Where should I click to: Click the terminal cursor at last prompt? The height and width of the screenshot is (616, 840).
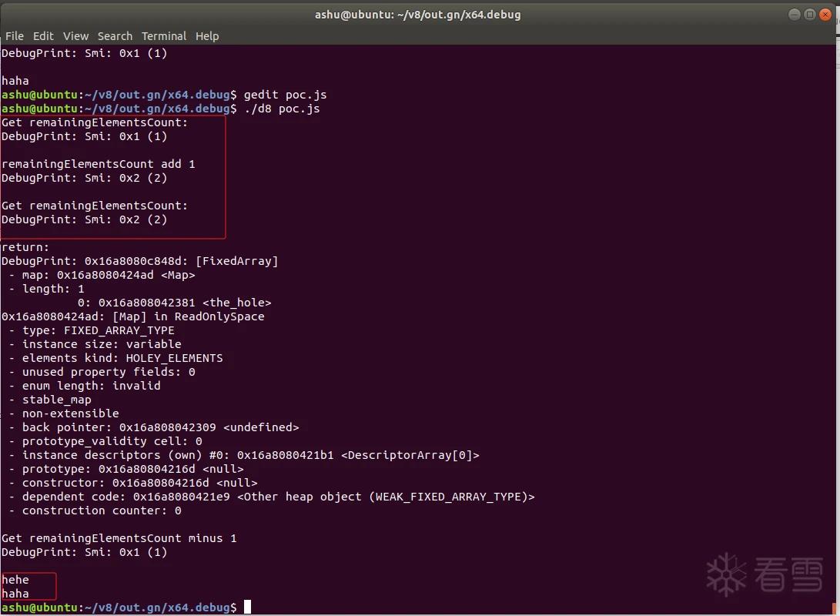click(x=247, y=607)
